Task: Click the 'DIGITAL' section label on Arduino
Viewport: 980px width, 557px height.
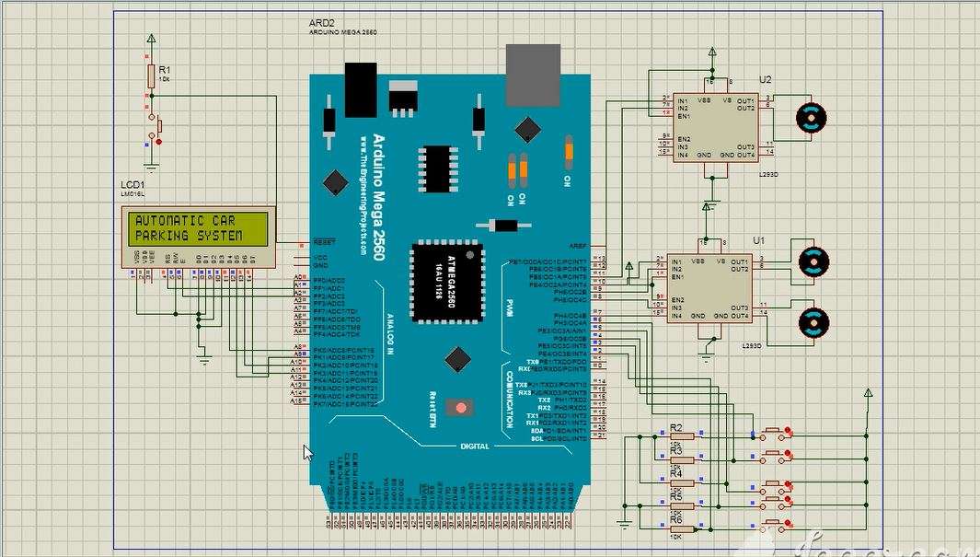Action: (x=475, y=447)
